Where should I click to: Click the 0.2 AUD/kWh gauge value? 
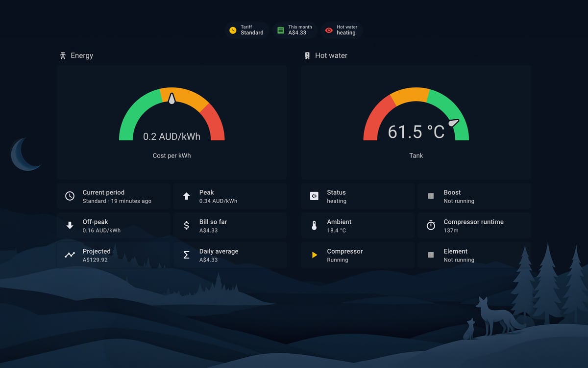[x=171, y=136]
